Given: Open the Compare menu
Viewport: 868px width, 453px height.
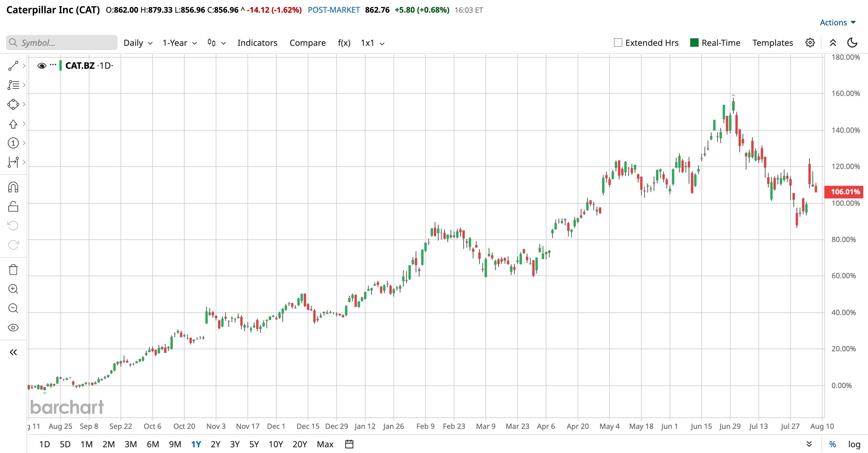Looking at the screenshot, I should pyautogui.click(x=308, y=43).
